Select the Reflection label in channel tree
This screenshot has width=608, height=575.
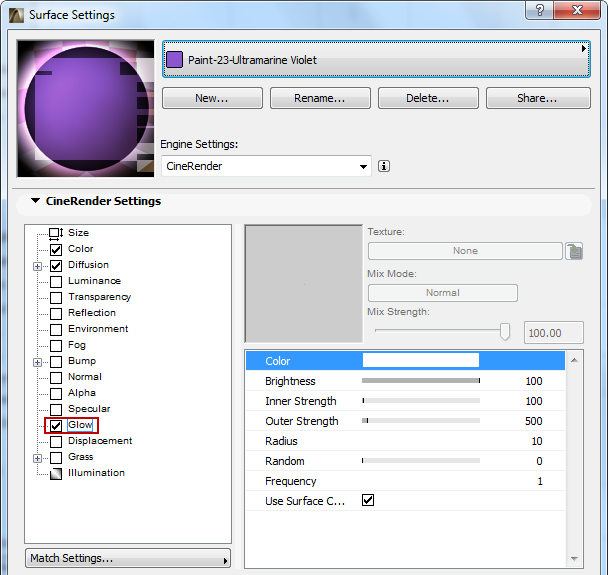[x=92, y=313]
